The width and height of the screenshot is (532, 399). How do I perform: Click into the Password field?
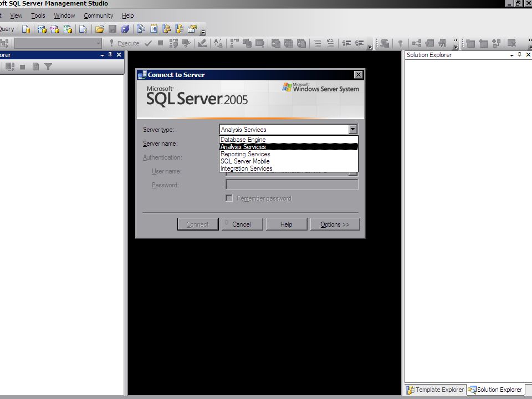tap(292, 185)
